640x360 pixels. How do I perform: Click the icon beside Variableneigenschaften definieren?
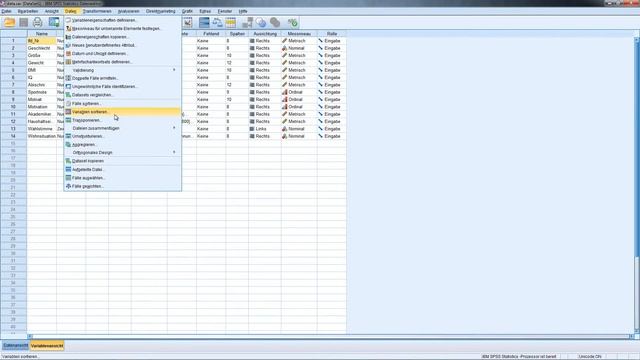[x=68, y=20]
